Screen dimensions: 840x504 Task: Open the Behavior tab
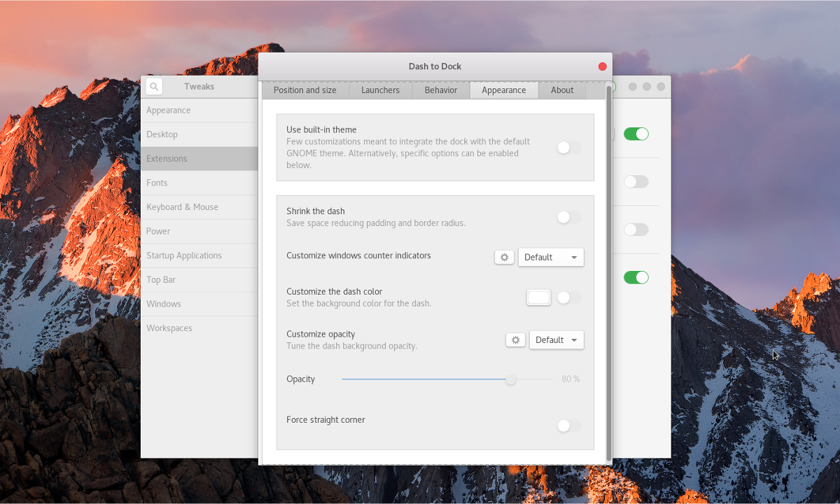[x=440, y=90]
